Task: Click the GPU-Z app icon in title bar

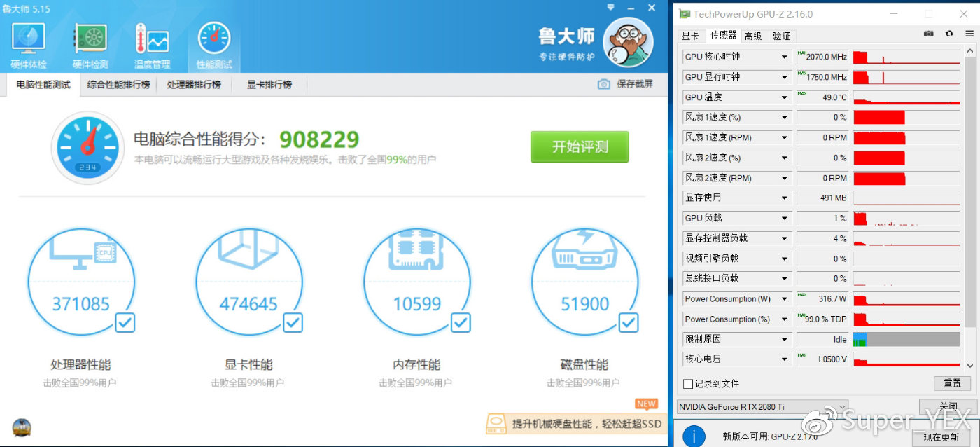Action: [x=685, y=14]
